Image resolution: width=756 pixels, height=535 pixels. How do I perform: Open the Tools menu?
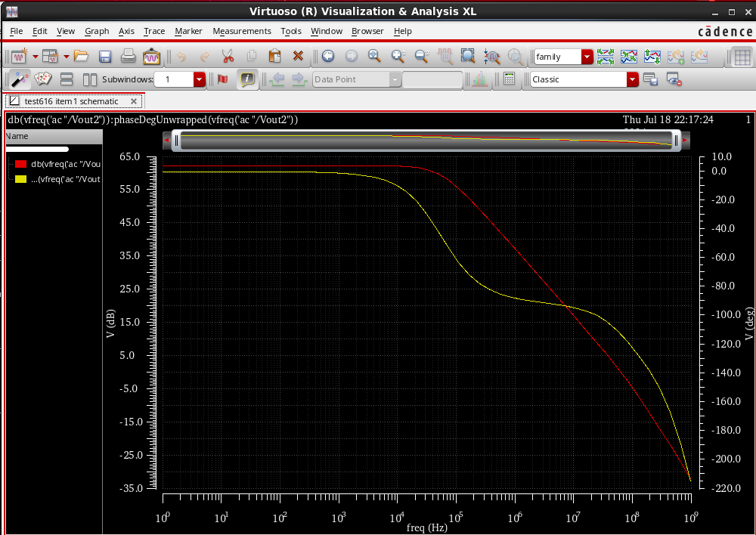(291, 31)
